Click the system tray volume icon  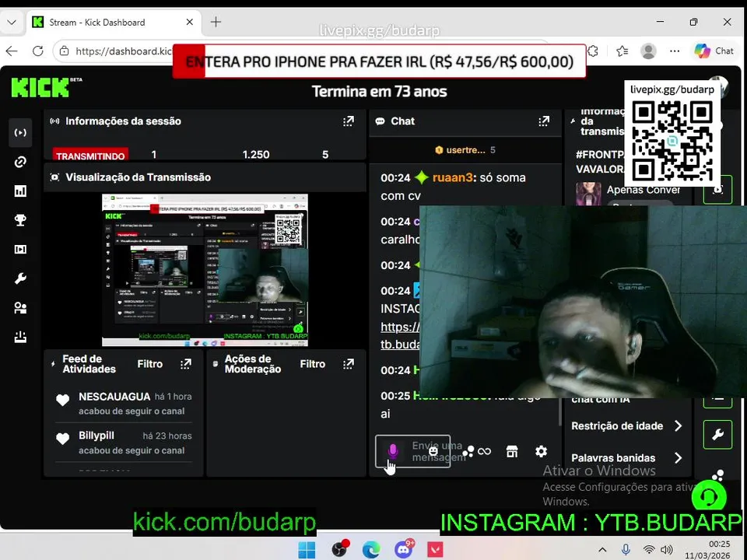tap(667, 550)
